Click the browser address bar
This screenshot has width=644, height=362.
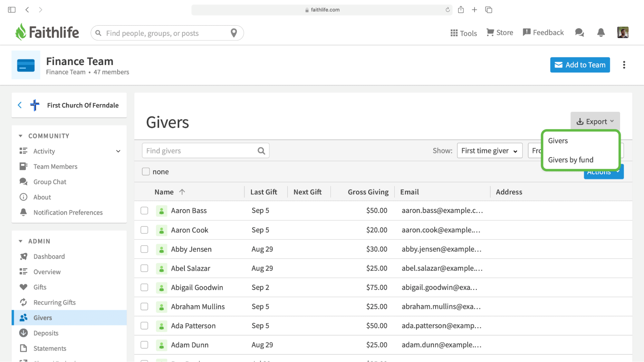click(322, 10)
